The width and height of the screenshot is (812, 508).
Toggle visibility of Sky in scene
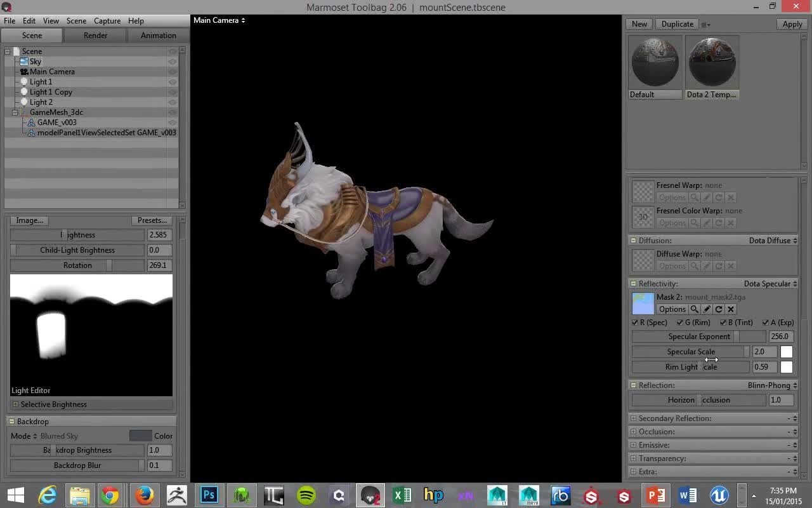coord(172,62)
